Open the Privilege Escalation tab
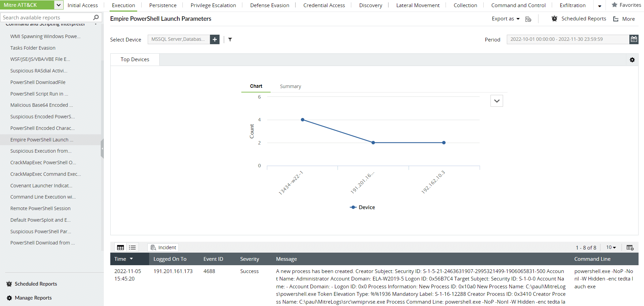This screenshot has height=306, width=644. point(213,5)
